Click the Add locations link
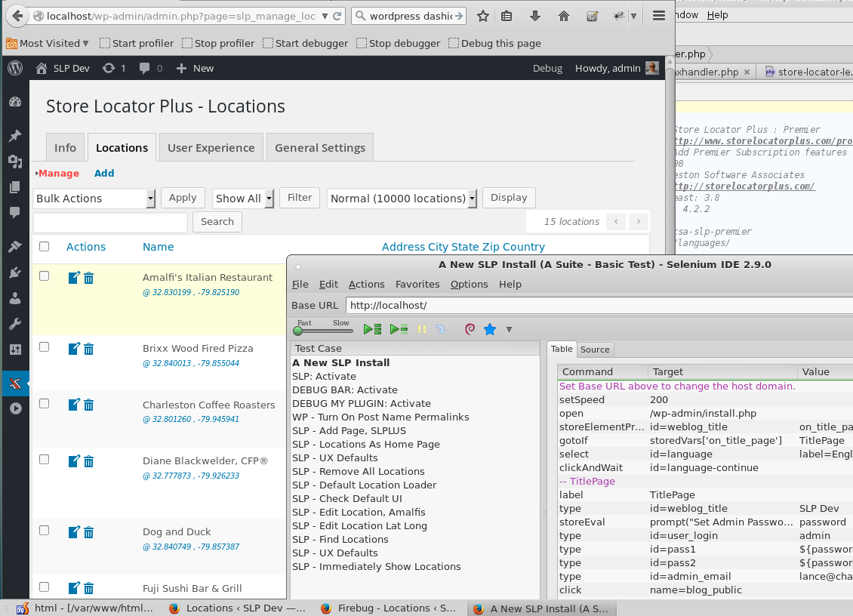The height and width of the screenshot is (616, 853). click(104, 173)
